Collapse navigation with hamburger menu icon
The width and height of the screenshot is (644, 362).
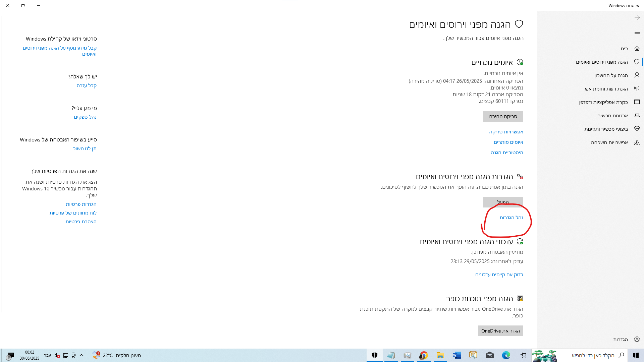(637, 32)
